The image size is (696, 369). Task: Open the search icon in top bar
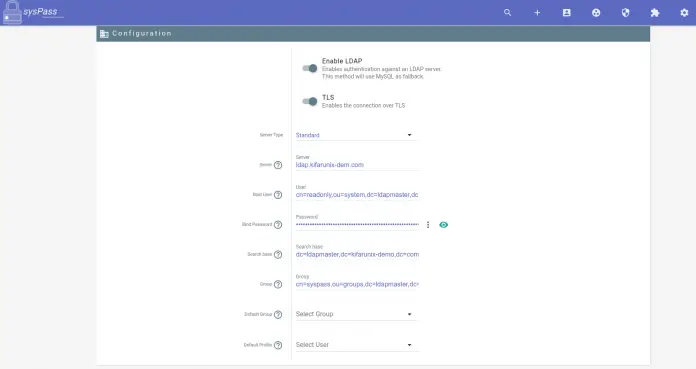point(507,12)
